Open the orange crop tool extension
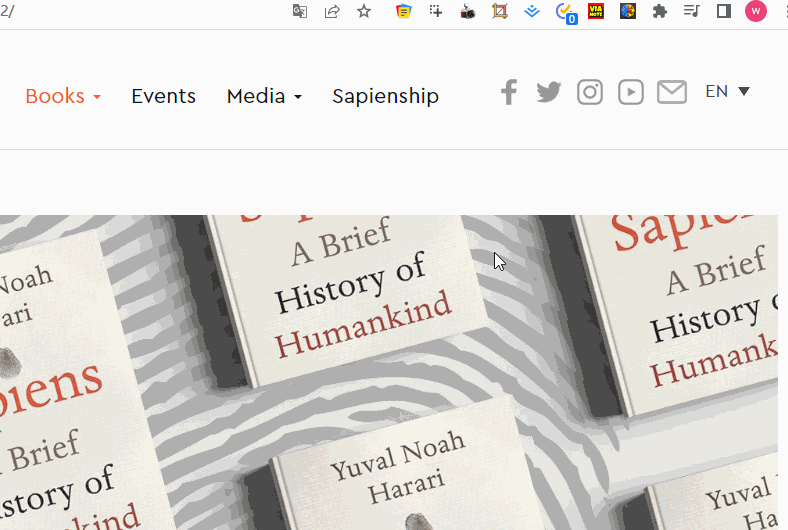Screen dimensions: 788x530 tap(500, 11)
